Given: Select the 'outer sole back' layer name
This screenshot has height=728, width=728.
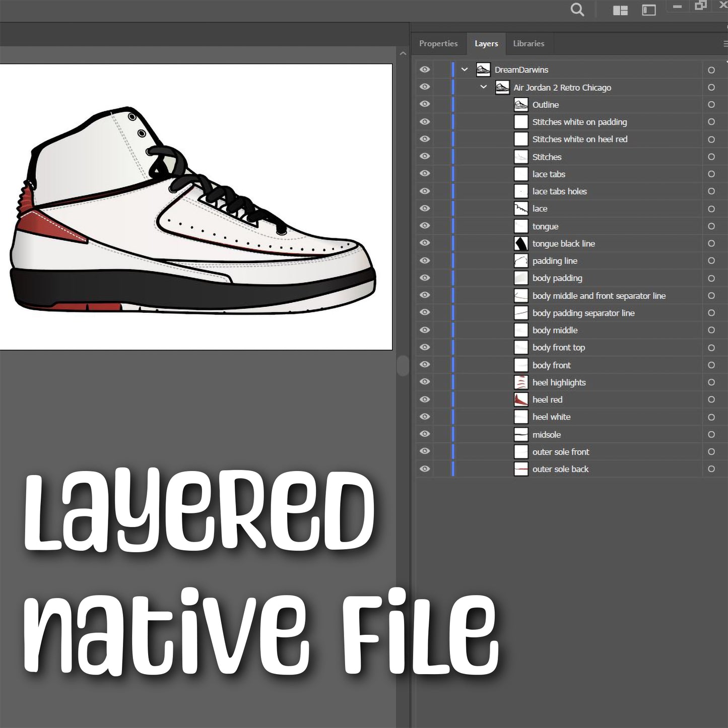Looking at the screenshot, I should (x=560, y=469).
